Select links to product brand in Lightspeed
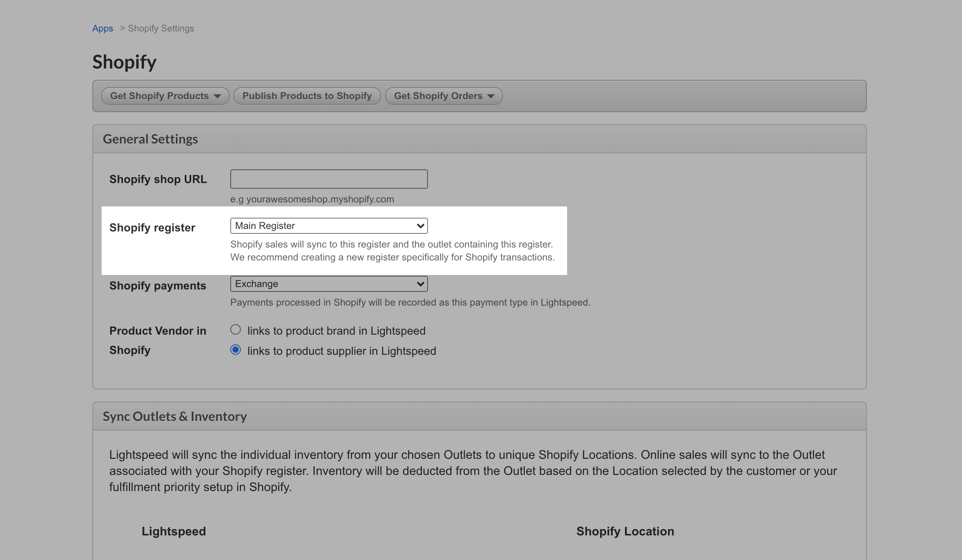Image resolution: width=962 pixels, height=560 pixels. [236, 329]
